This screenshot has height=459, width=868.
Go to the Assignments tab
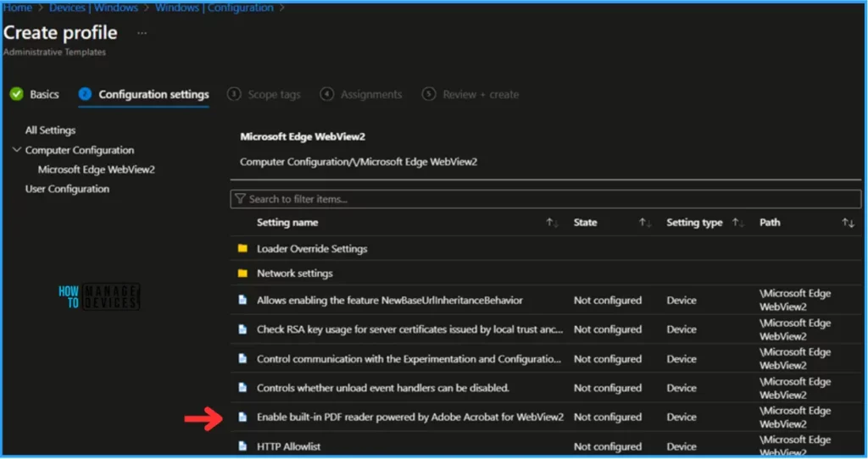coord(371,95)
